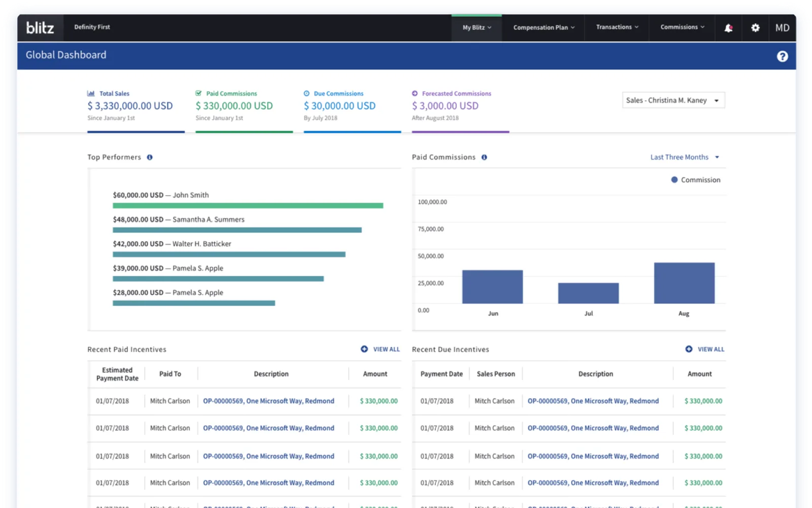Image resolution: width=812 pixels, height=508 pixels.
Task: Select the Due Commissions summary tab
Action: (x=352, y=110)
